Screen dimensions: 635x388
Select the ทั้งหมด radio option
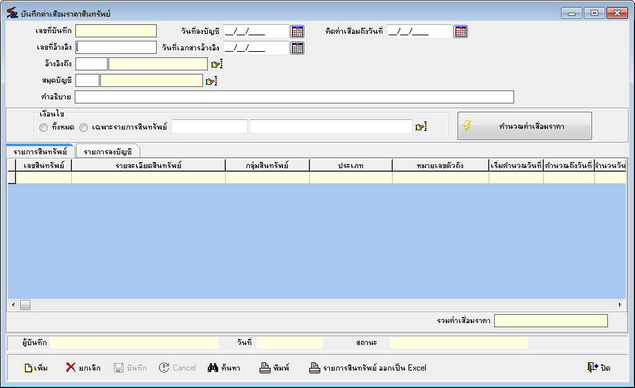pos(44,128)
